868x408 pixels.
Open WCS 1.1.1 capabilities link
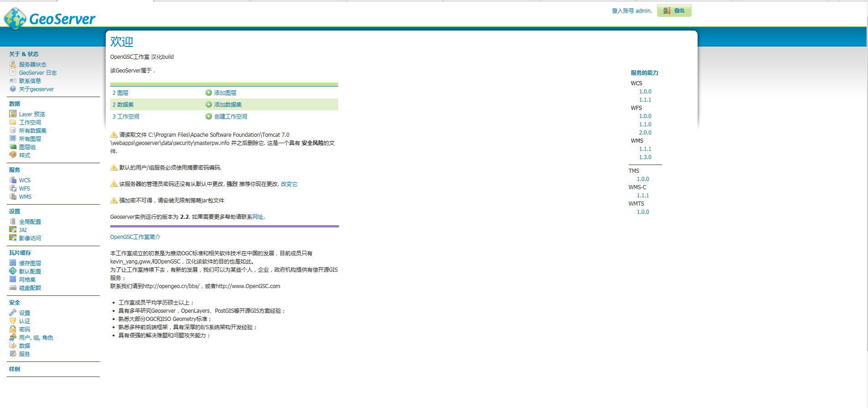[x=645, y=100]
